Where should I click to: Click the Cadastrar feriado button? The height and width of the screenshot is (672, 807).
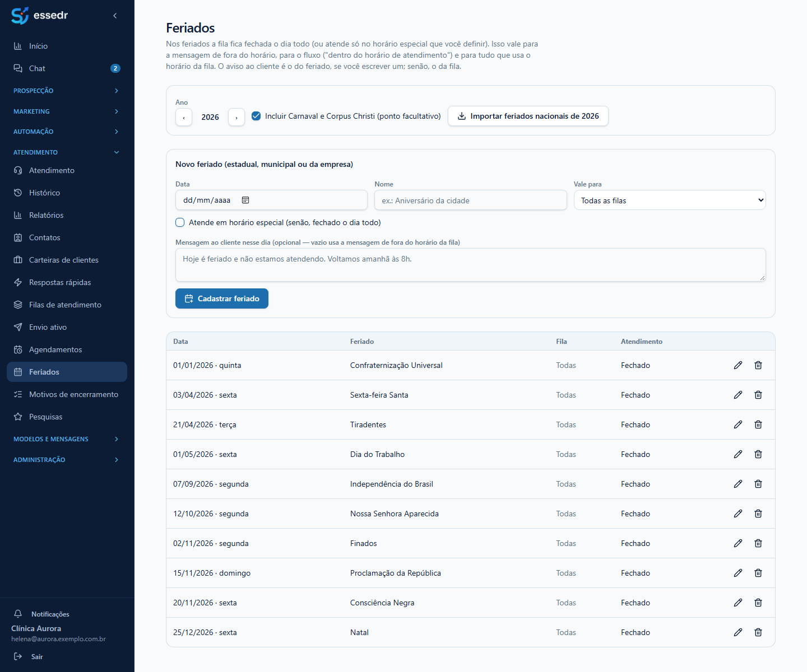[x=222, y=298]
